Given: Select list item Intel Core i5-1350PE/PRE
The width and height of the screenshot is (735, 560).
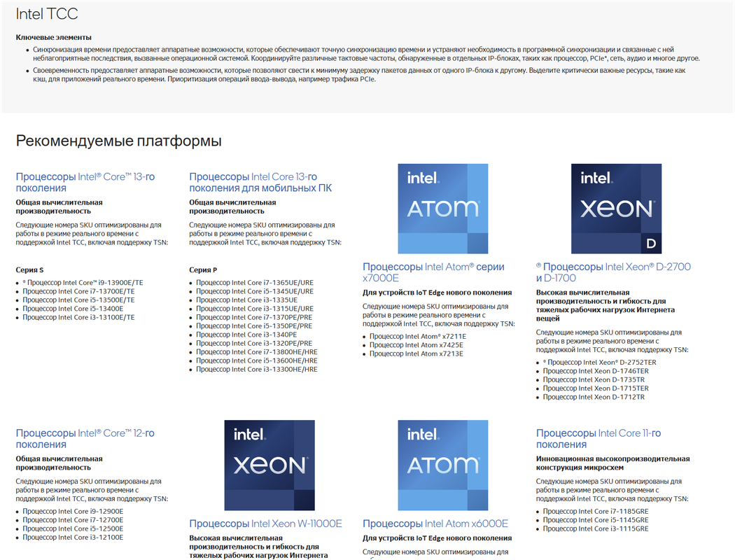Looking at the screenshot, I should pos(254,325).
